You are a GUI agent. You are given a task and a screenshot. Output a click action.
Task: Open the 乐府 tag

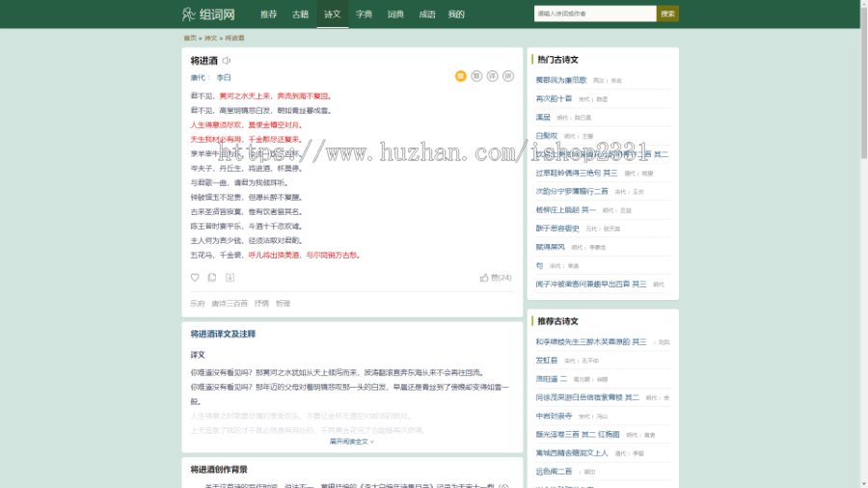point(198,303)
